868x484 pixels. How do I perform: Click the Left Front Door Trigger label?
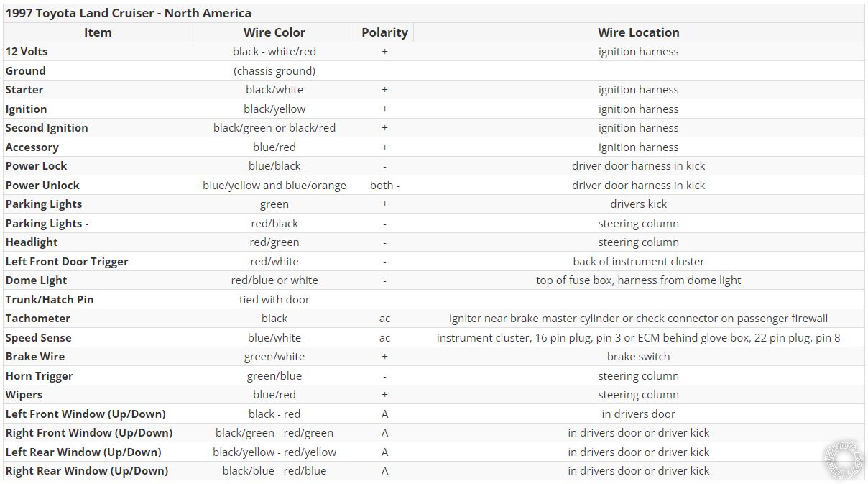pyautogui.click(x=67, y=262)
